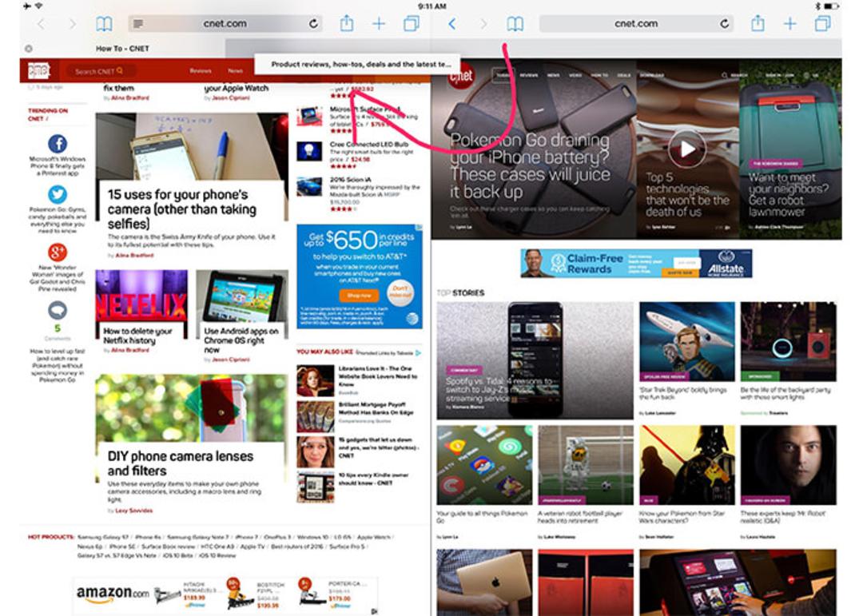Open 15 uses for your phone's camera article
The height and width of the screenshot is (616, 863).
182,209
